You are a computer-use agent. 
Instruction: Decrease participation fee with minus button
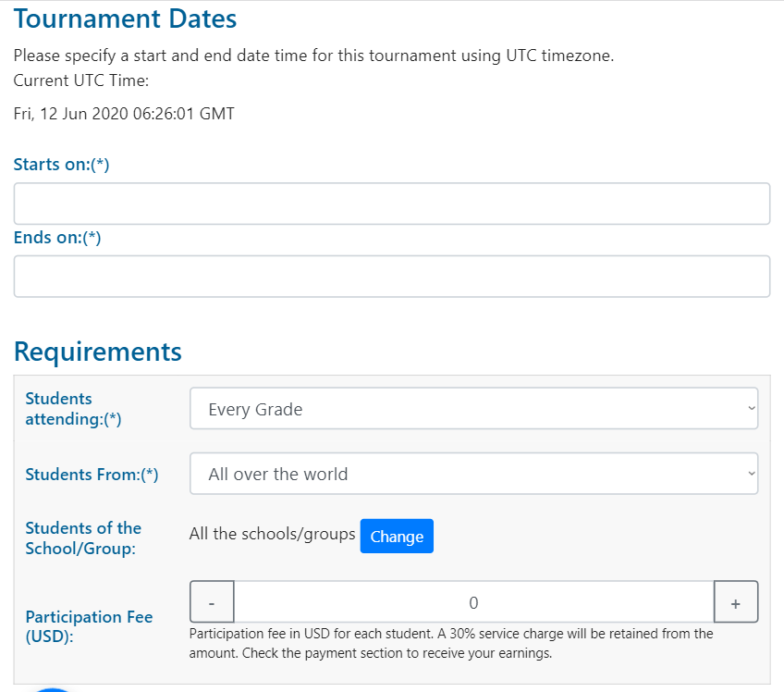point(212,602)
